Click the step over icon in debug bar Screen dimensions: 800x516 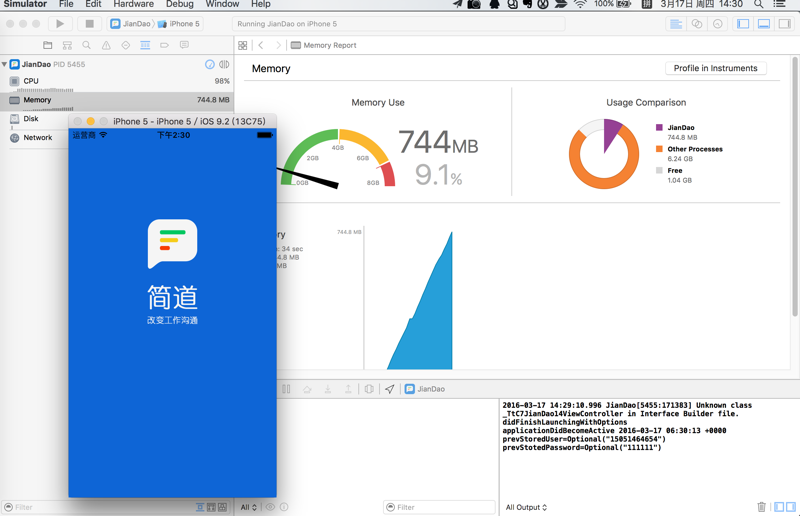(307, 389)
